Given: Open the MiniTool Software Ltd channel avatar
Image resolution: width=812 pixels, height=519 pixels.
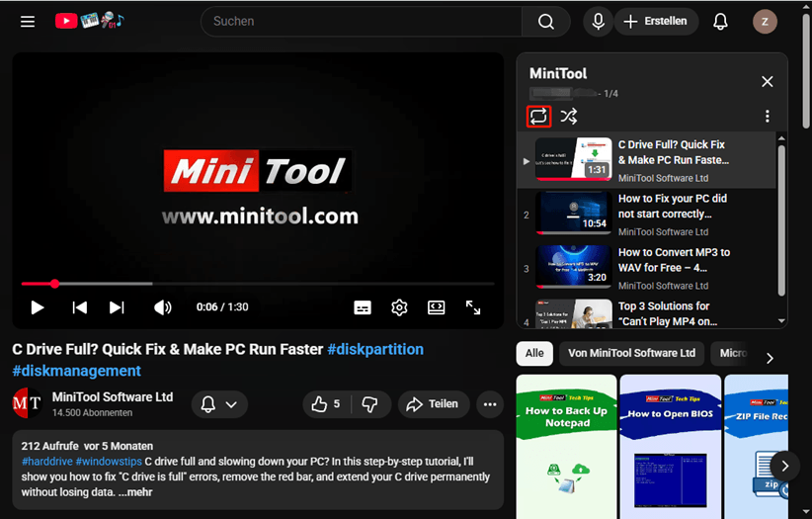Looking at the screenshot, I should pos(28,403).
